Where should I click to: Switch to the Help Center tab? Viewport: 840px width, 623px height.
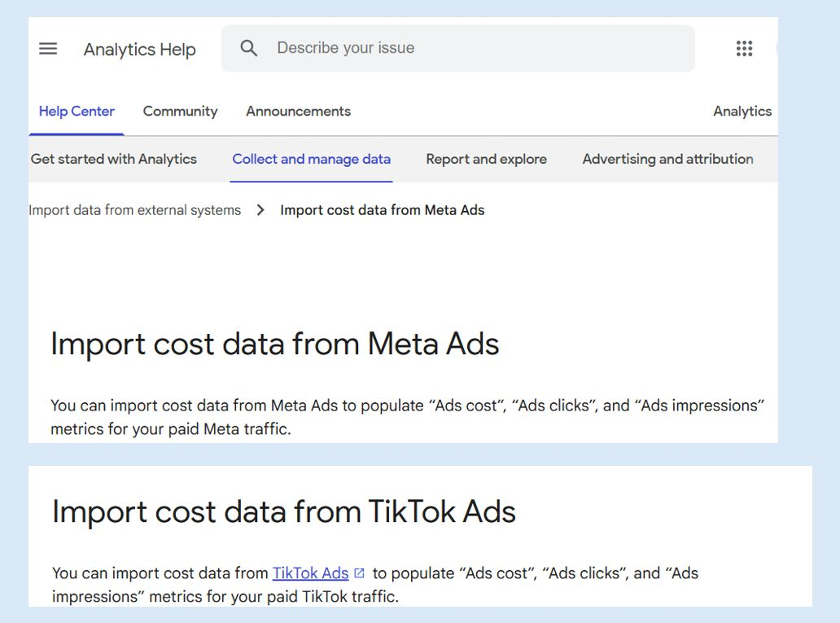[x=77, y=112]
